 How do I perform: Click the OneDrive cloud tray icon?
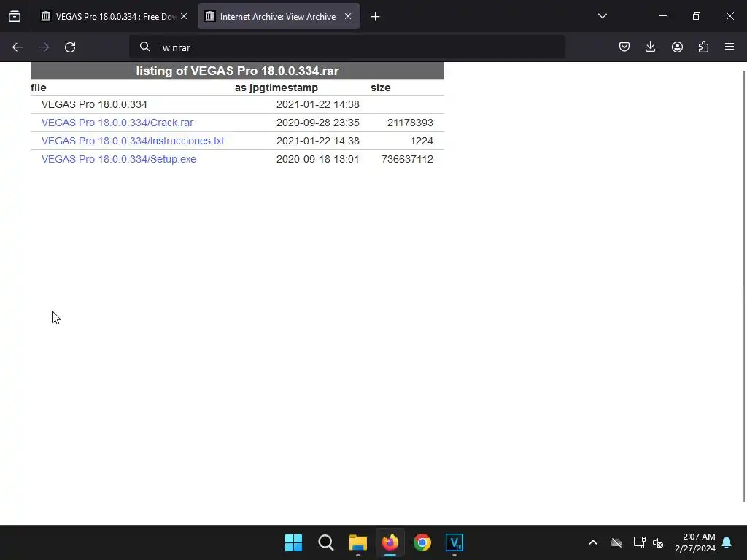[616, 542]
